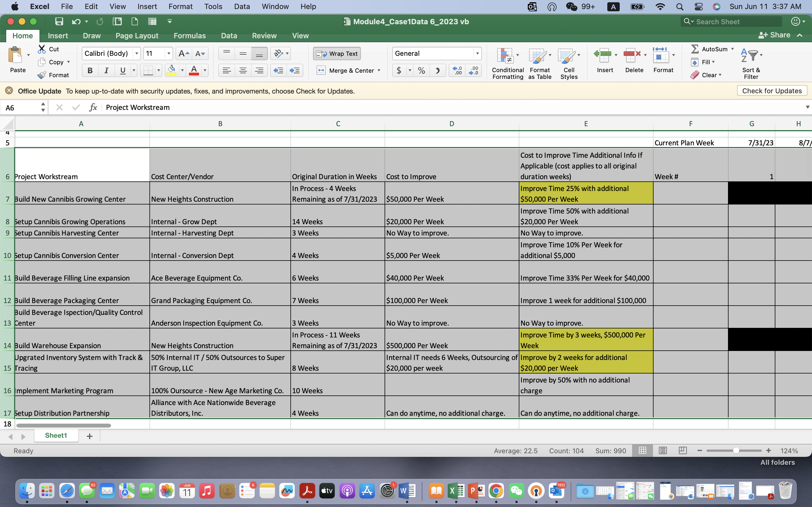Switch to Page Layout view in status bar
The height and width of the screenshot is (507, 812).
(x=663, y=450)
